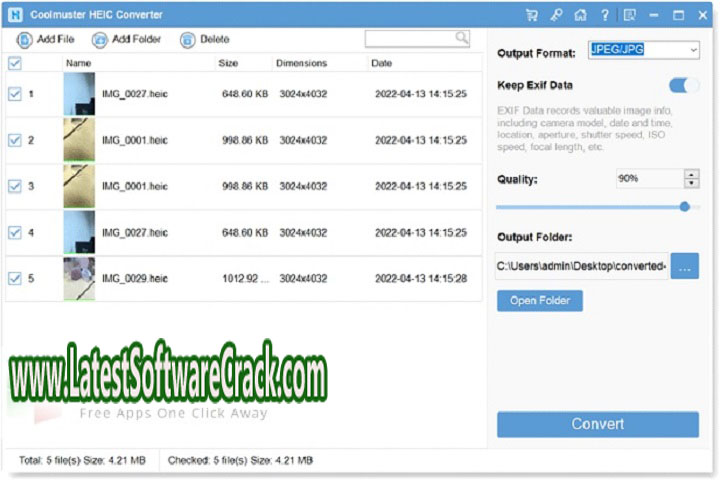Turn off the Keep Exif Data switch
Image resolution: width=720 pixels, height=480 pixels.
coord(684,85)
